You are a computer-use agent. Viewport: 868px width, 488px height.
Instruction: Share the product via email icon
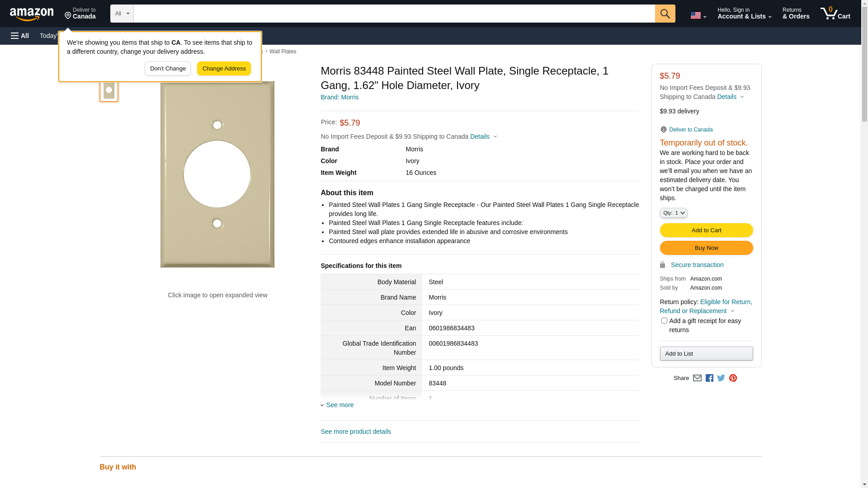click(x=697, y=378)
